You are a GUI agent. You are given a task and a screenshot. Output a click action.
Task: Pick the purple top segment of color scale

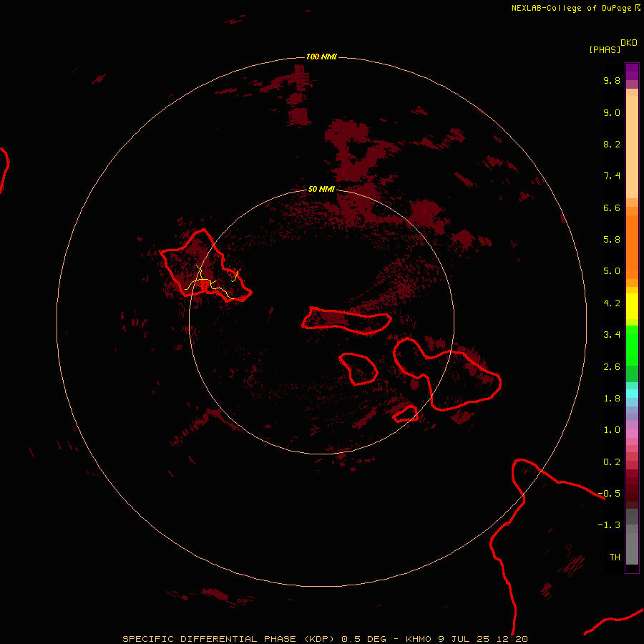coord(632,72)
